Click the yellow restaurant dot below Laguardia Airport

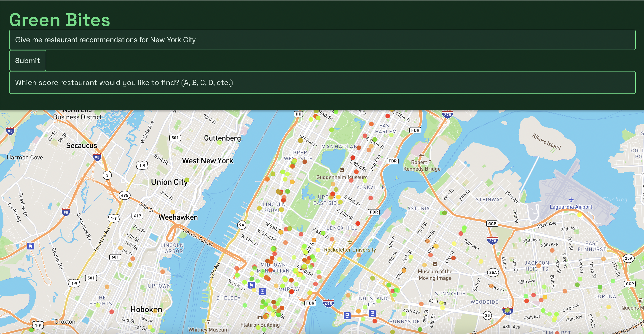[580, 215]
